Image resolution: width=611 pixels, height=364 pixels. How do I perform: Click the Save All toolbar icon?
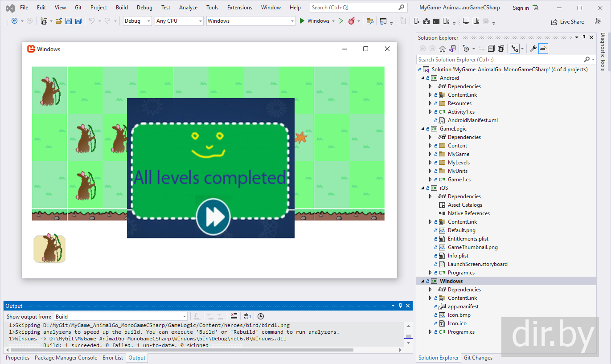point(78,21)
